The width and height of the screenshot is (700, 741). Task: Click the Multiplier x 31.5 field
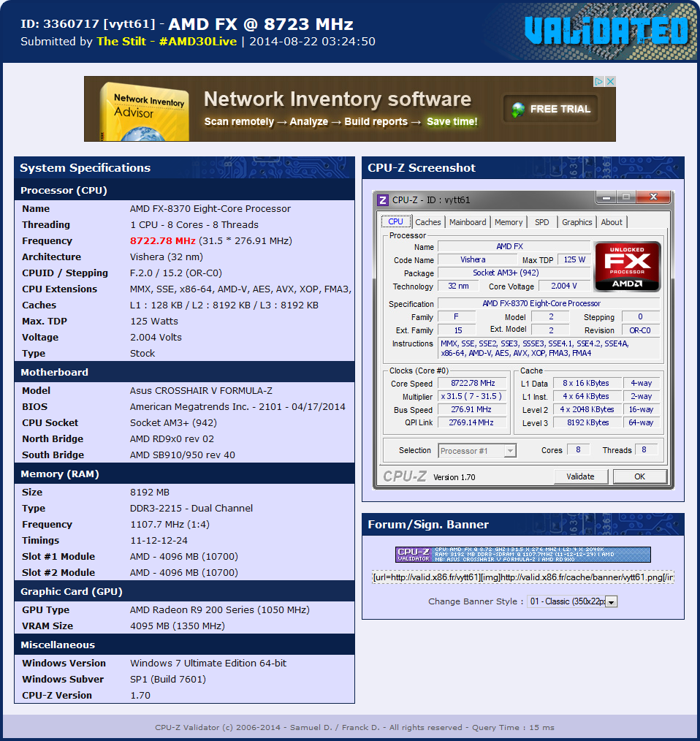[x=472, y=397]
